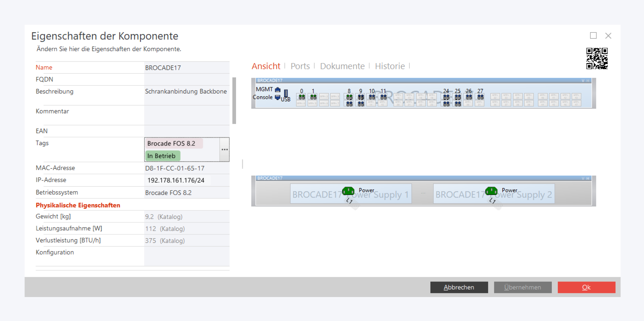Click the properties list scrollbar
The image size is (644, 321).
(x=234, y=101)
